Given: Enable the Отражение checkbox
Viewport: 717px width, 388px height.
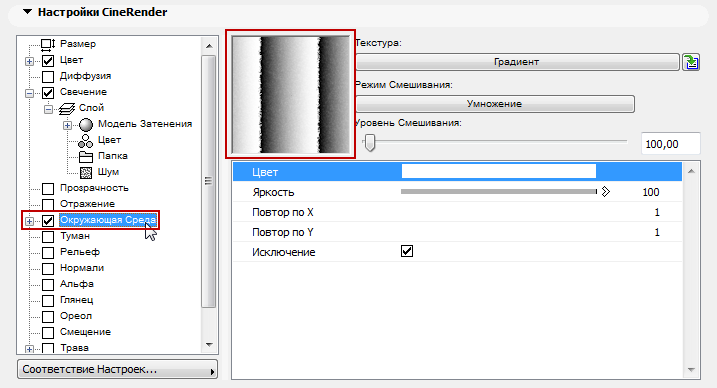Looking at the screenshot, I should pos(48,205).
